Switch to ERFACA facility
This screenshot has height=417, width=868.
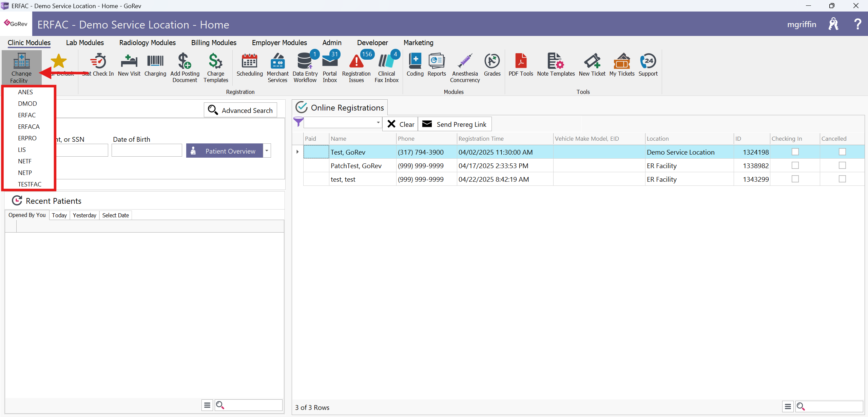[29, 126]
